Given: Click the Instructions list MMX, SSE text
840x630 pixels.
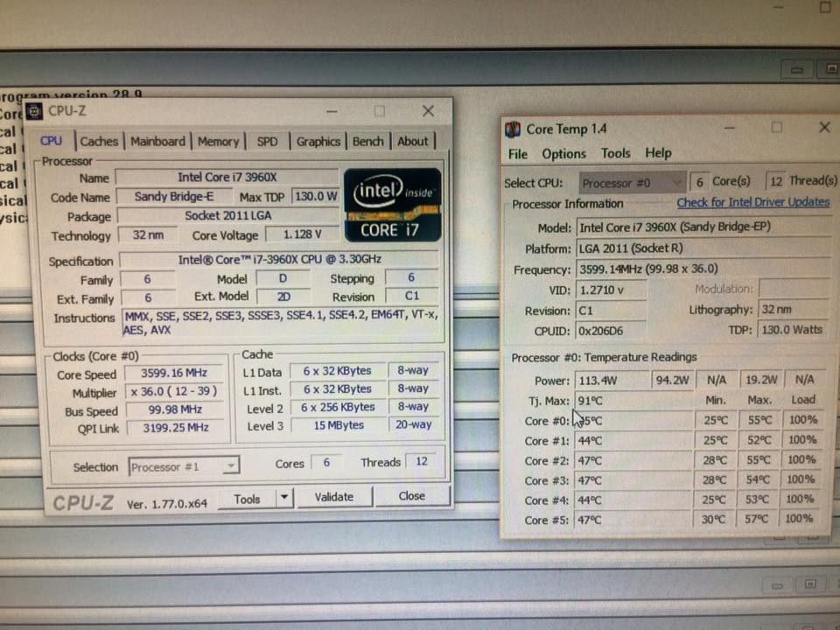Looking at the screenshot, I should (x=281, y=323).
